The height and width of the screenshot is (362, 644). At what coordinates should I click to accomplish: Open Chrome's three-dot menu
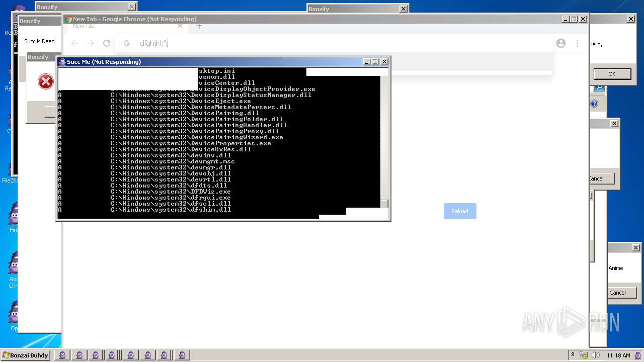(577, 43)
